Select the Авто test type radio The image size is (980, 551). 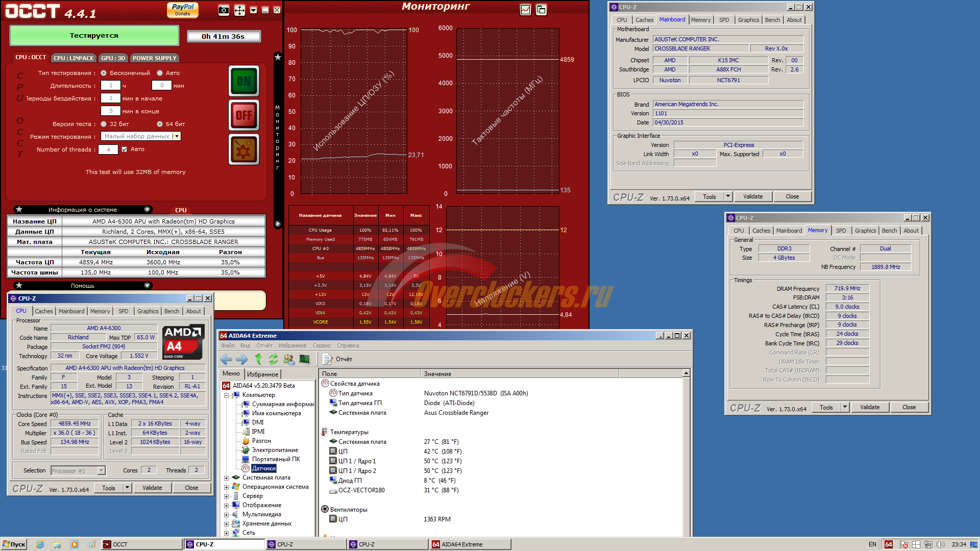click(160, 73)
